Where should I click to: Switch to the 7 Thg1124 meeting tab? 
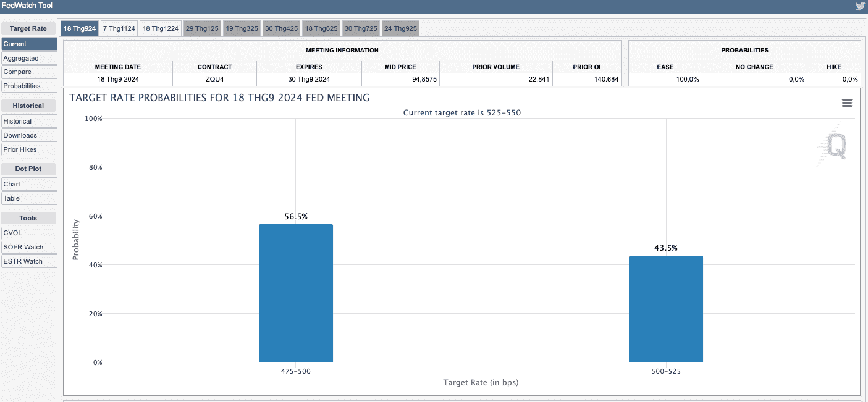(119, 28)
